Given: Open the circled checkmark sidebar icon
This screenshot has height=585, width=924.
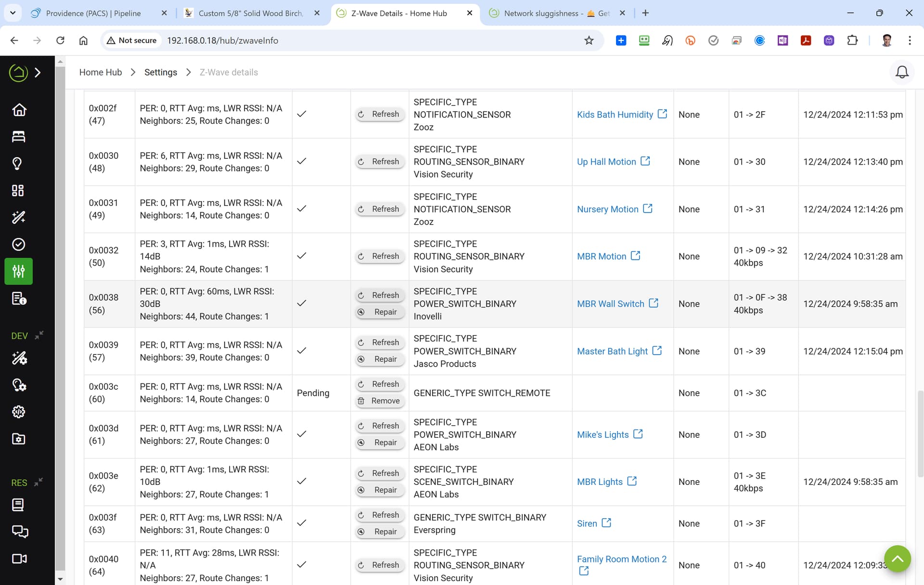Looking at the screenshot, I should (19, 244).
